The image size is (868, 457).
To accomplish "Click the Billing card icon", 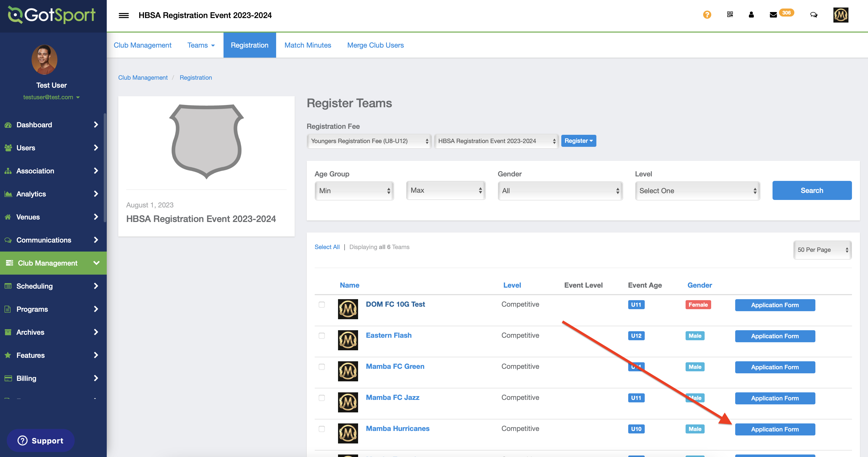I will pos(8,378).
